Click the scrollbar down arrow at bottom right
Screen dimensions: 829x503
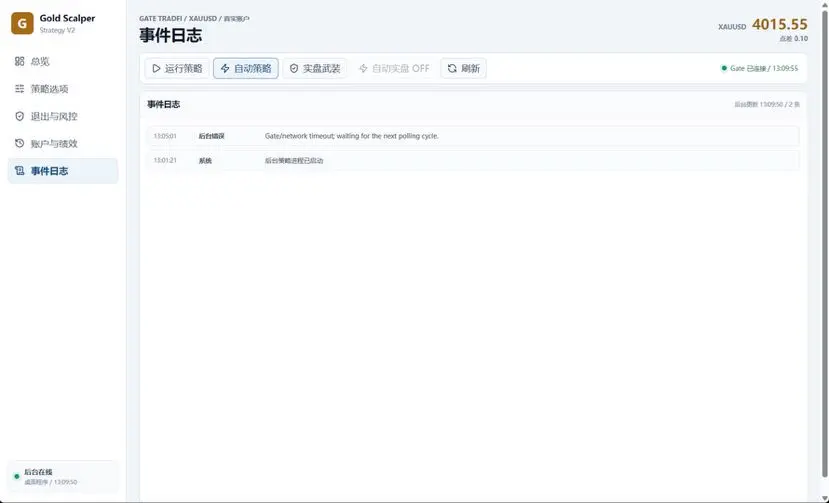tap(825, 499)
